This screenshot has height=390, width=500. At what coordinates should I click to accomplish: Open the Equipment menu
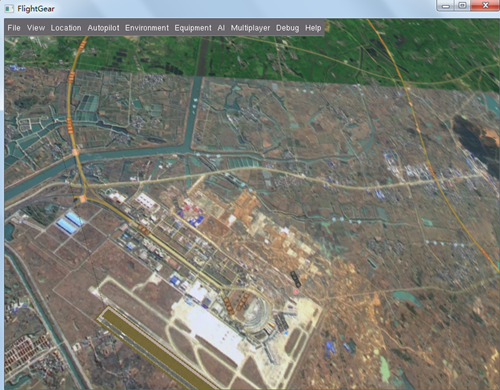click(193, 28)
